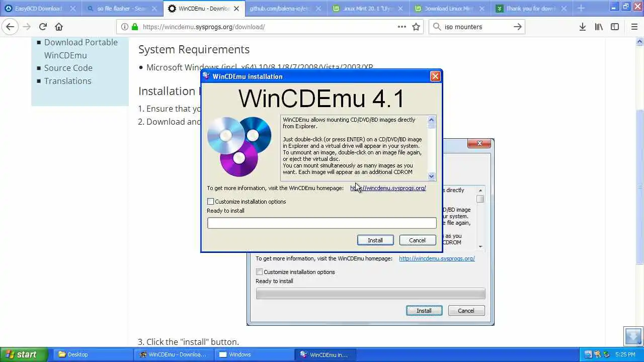Screen dimensions: 644x362
Task: Click Cancel in the WinCDEmu installation dialog
Action: pyautogui.click(x=417, y=240)
